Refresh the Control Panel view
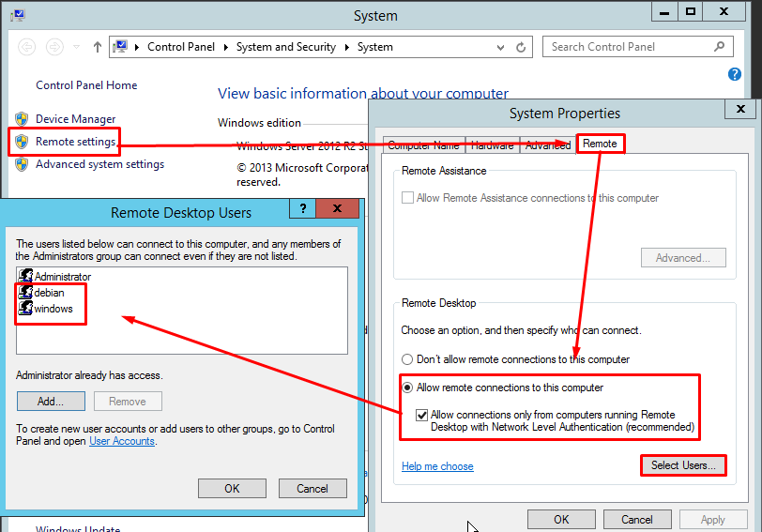Screen dimensions: 762x532 [x=521, y=47]
